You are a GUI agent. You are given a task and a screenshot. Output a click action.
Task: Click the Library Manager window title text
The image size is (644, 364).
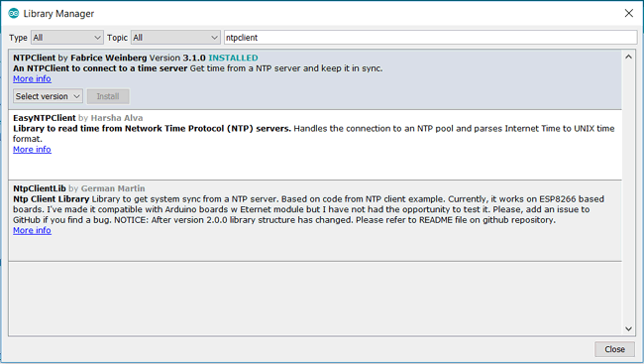pyautogui.click(x=58, y=14)
